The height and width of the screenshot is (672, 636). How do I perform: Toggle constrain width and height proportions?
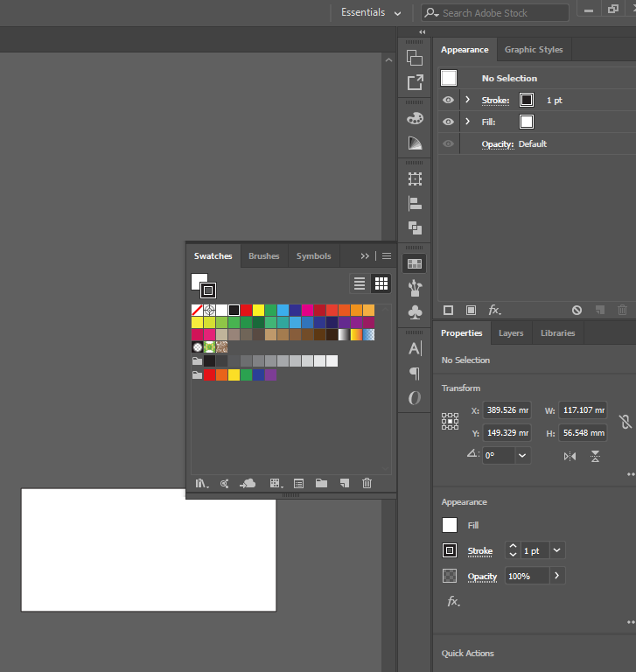pos(626,422)
